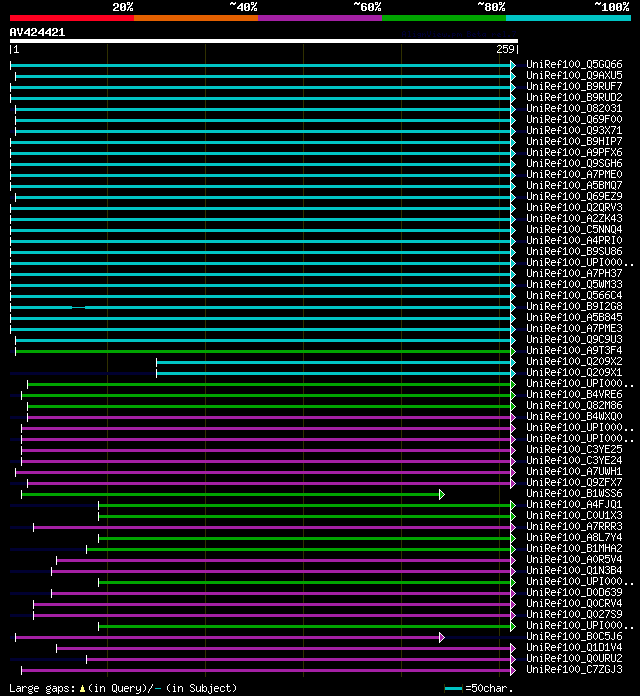Screen dimensions: 640x696
Task: Open hit UniRef100_O82031
Action: [x=574, y=109]
